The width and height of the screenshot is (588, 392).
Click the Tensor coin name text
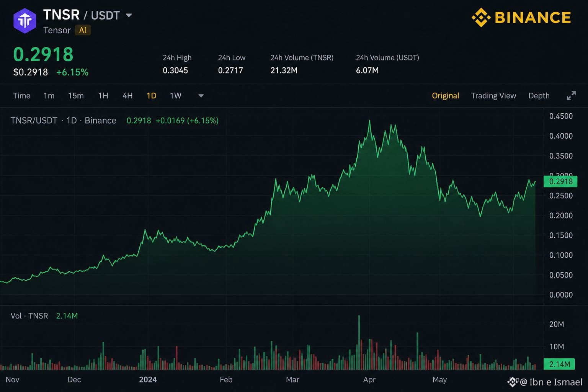57,30
